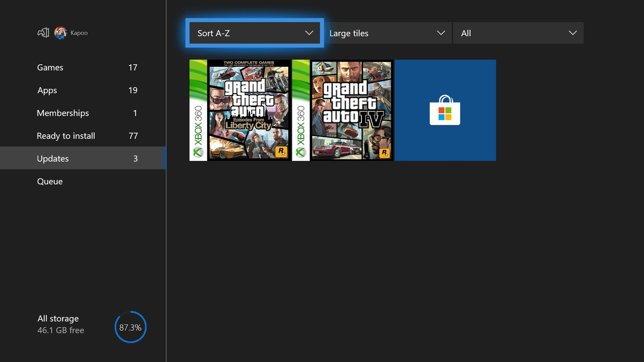Screen dimensions: 644x362
Task: Click the chevron on Large tiles box
Action: (x=441, y=33)
